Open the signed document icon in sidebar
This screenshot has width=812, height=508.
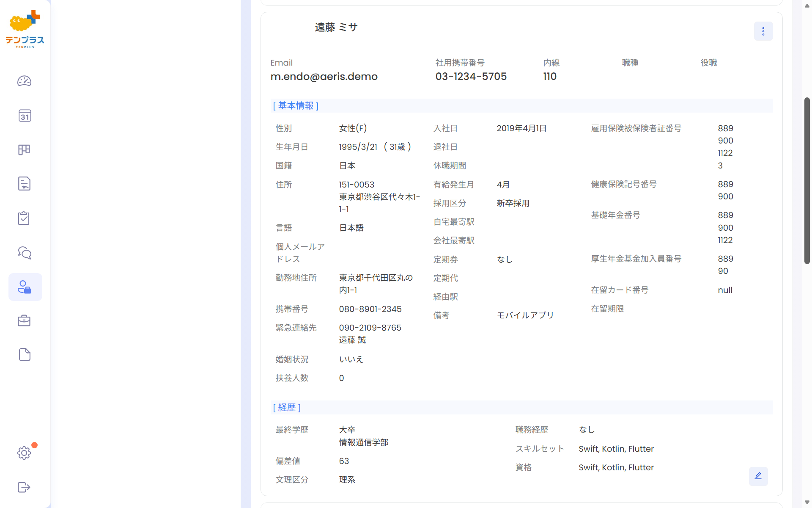point(24,184)
